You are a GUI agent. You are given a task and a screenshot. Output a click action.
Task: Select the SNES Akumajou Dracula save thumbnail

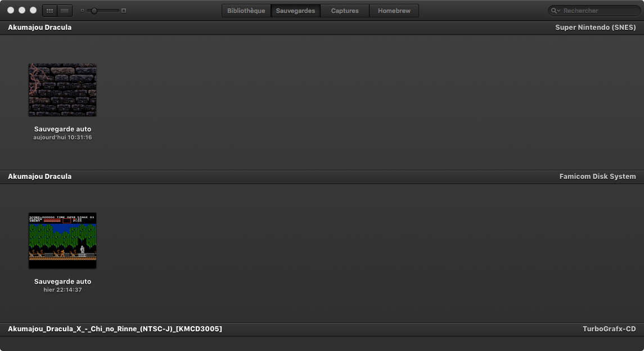[62, 89]
